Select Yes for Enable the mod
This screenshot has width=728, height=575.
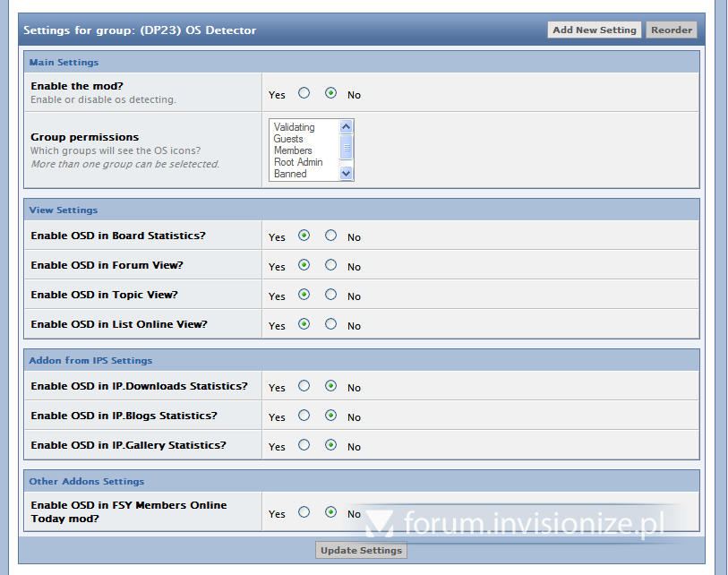coord(304,93)
